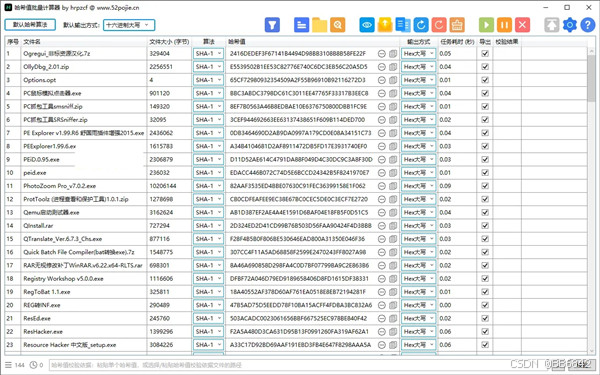
Task: Open Hex output dropdown in row 2
Action: (x=418, y=67)
